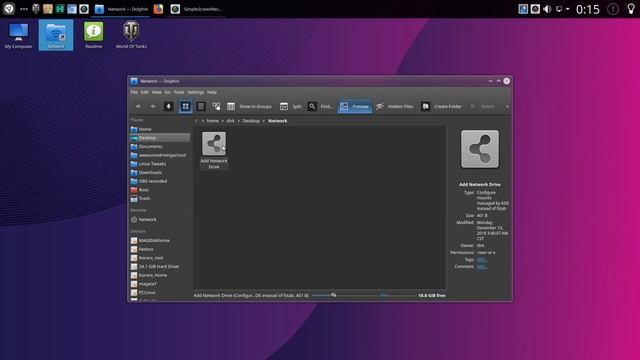
Task: Open 24.1 GiB Hard Drive device
Action: pyautogui.click(x=160, y=267)
